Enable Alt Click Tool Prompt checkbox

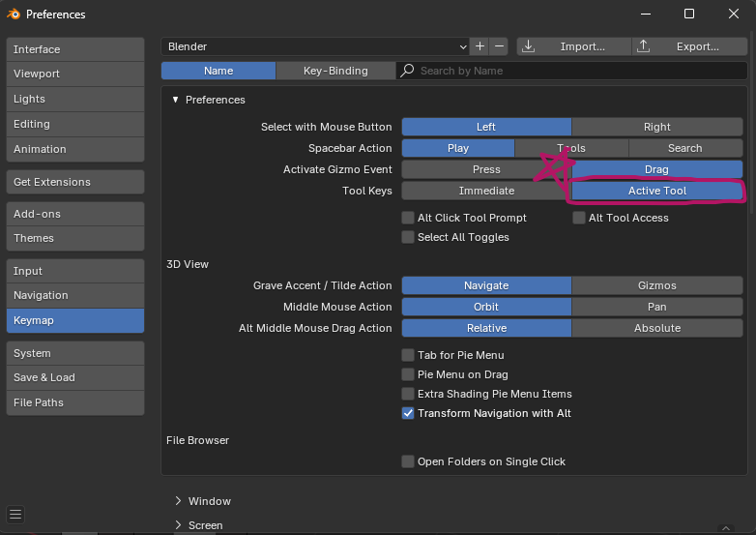408,218
